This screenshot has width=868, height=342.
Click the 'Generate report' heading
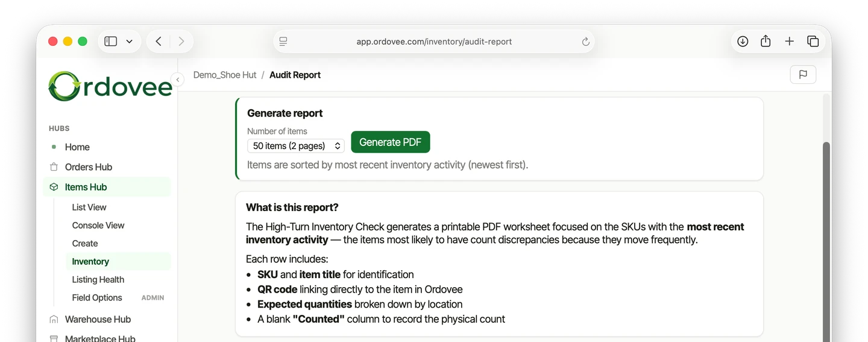coord(285,113)
